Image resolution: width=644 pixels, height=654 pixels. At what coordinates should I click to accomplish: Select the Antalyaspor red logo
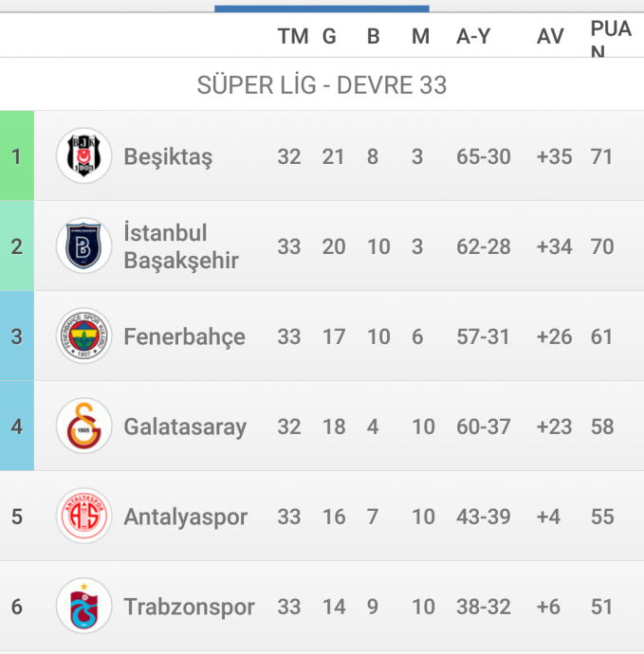tap(83, 516)
